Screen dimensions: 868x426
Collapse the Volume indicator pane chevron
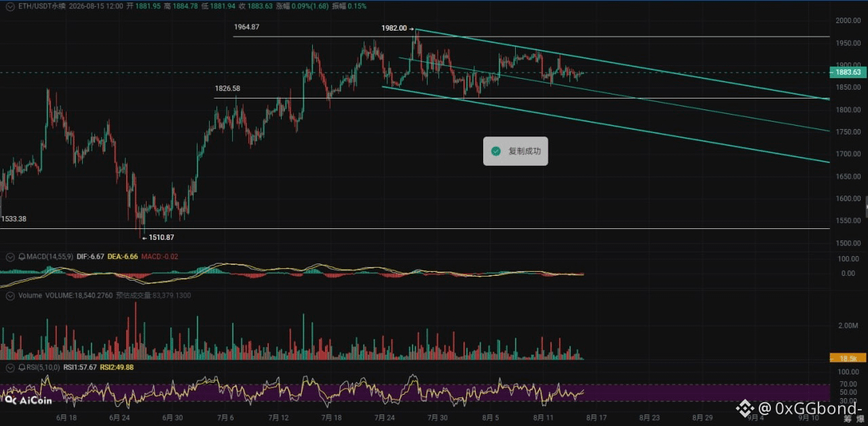click(10, 296)
